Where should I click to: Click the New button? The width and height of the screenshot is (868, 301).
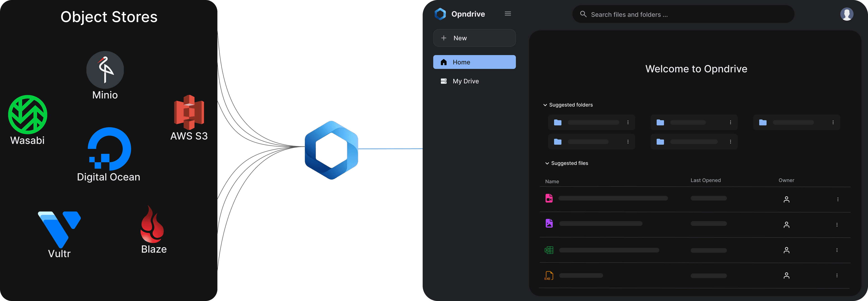click(474, 38)
